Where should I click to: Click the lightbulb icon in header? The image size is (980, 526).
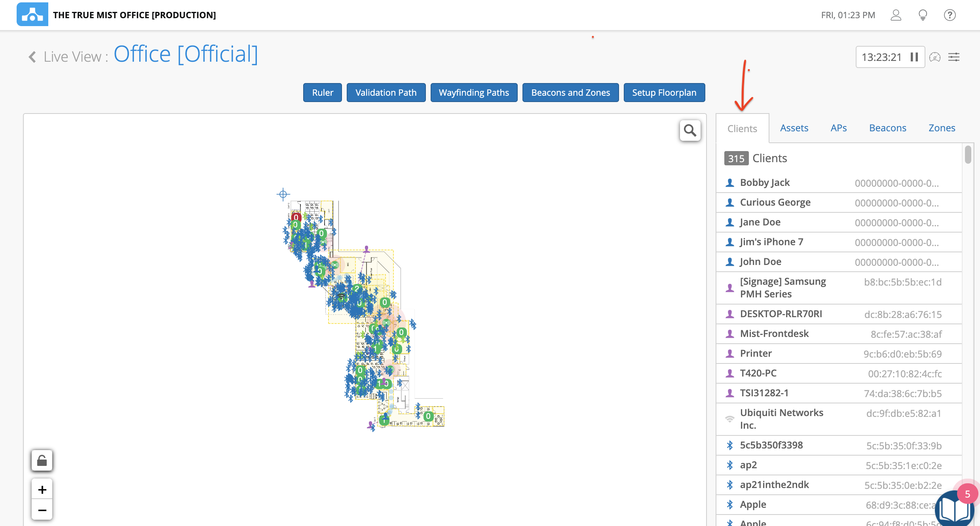click(923, 15)
